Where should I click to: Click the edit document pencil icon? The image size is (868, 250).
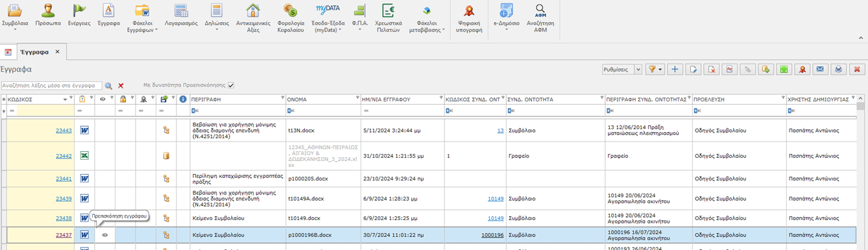click(693, 69)
